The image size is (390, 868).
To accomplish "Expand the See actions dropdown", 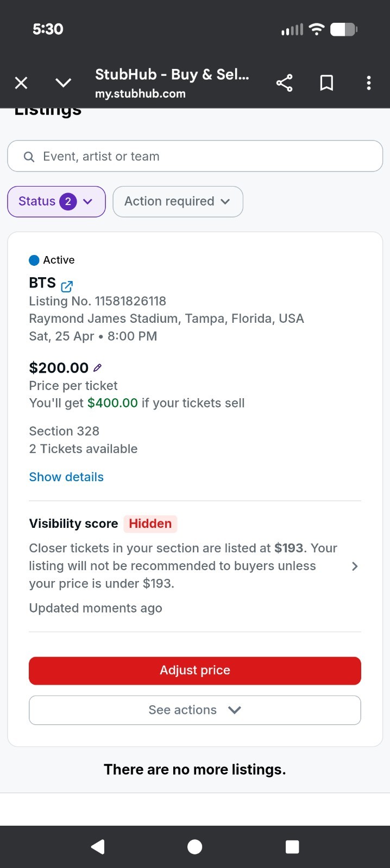I will click(x=194, y=710).
